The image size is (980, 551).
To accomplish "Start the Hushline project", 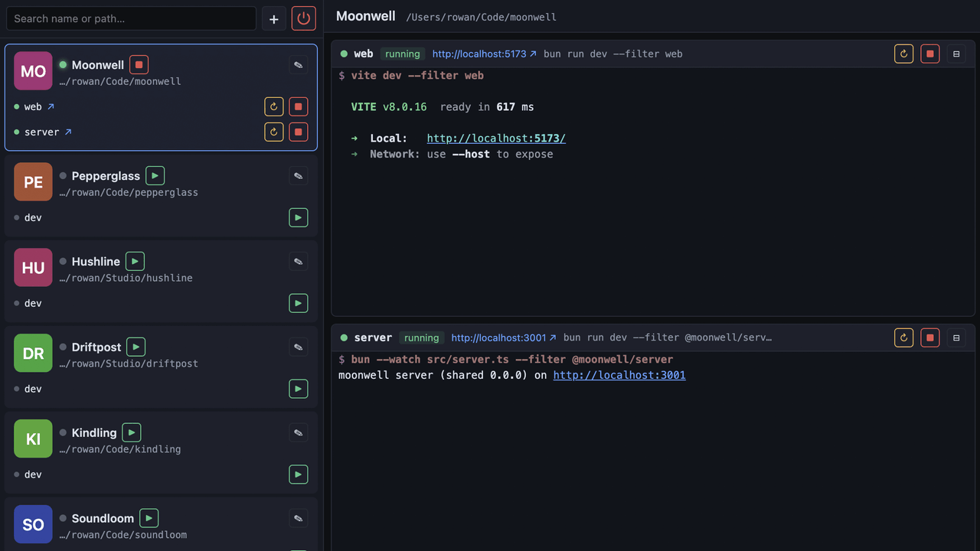I will click(135, 262).
